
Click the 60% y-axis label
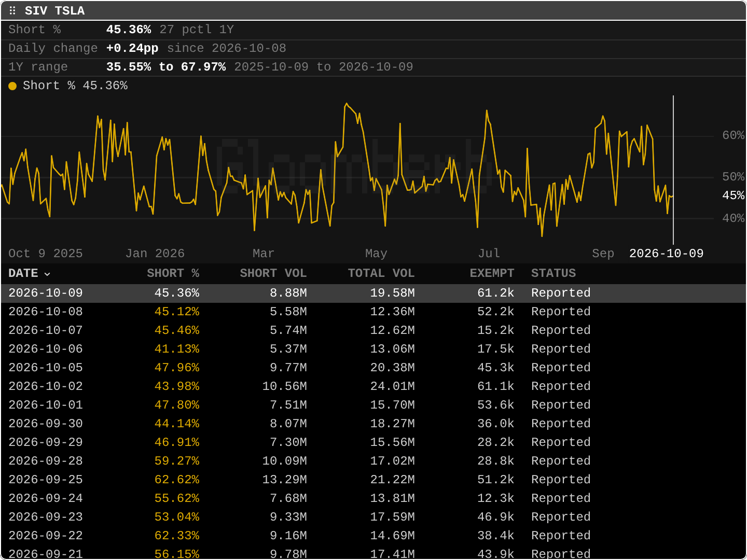coord(734,135)
